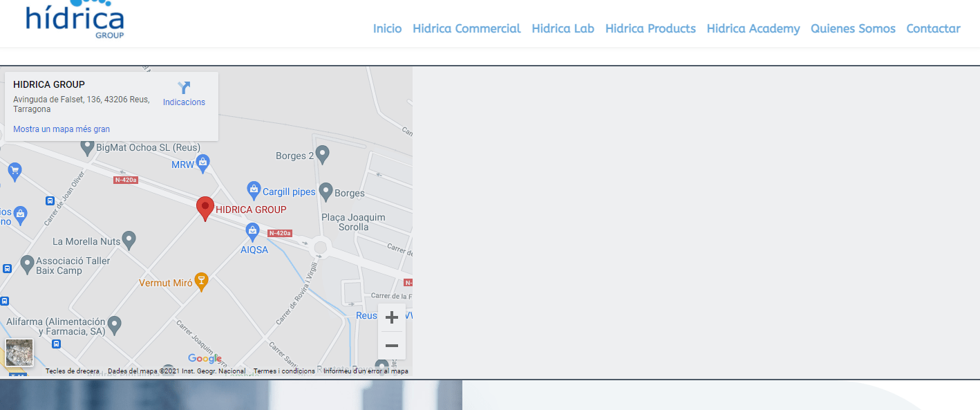The image size is (980, 410).
Task: Open the Quienes Somos page
Action: 853,28
